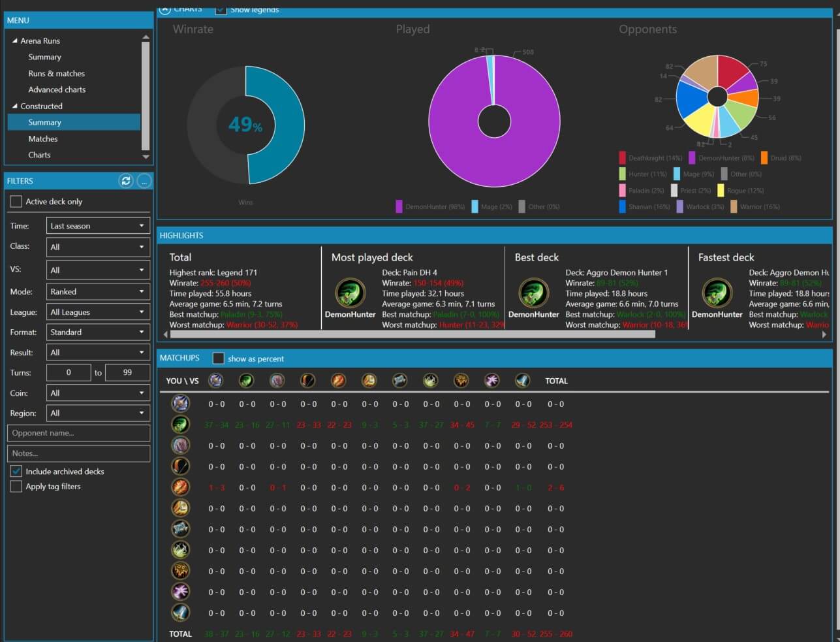Open the Format dropdown showing Standard
The image size is (840, 642).
pyautogui.click(x=98, y=332)
